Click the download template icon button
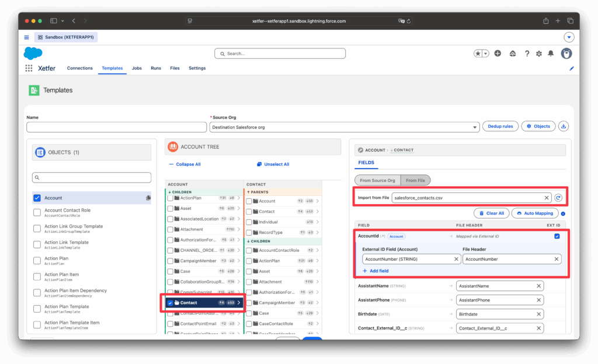 [564, 127]
